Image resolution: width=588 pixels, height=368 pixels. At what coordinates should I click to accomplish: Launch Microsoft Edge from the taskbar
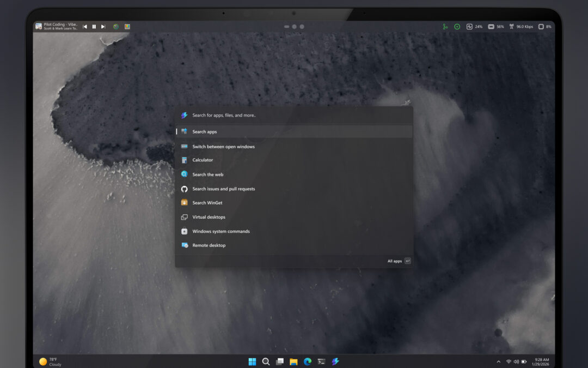click(308, 361)
